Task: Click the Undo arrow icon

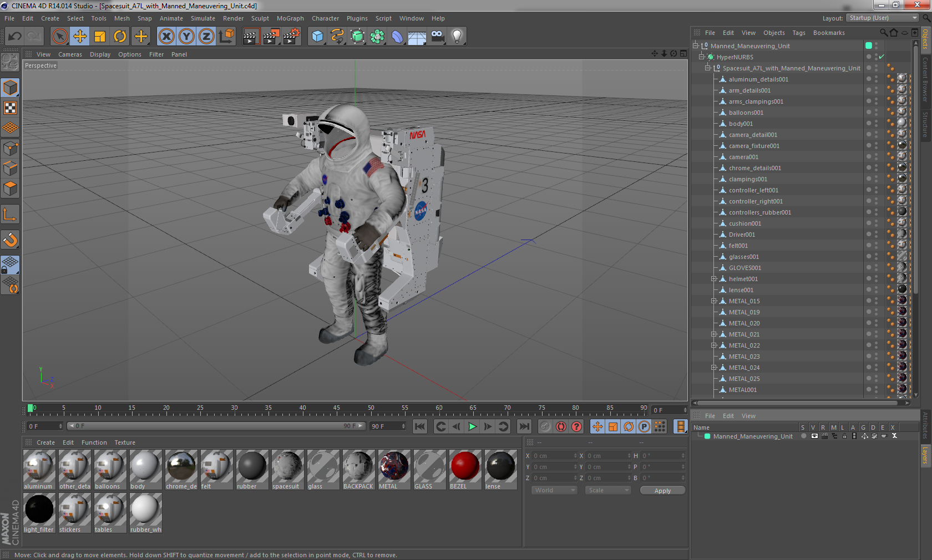Action: pyautogui.click(x=15, y=37)
